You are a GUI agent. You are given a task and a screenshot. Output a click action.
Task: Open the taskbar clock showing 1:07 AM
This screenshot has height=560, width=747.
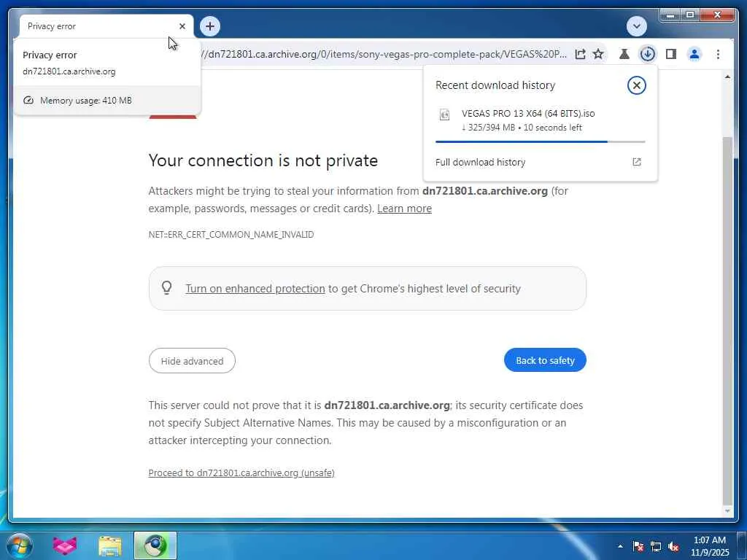pyautogui.click(x=709, y=546)
